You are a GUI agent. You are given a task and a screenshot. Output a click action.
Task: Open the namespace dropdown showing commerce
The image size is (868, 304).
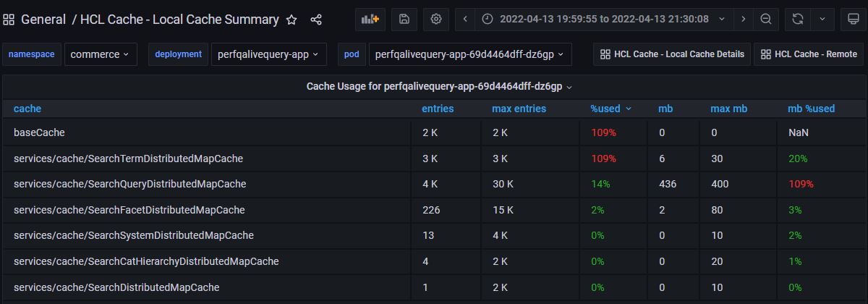100,54
